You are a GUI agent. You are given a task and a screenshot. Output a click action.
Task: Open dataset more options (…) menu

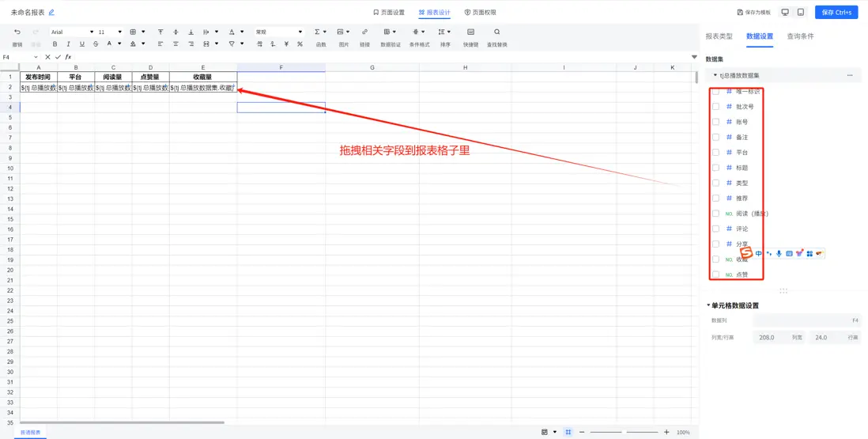[850, 75]
